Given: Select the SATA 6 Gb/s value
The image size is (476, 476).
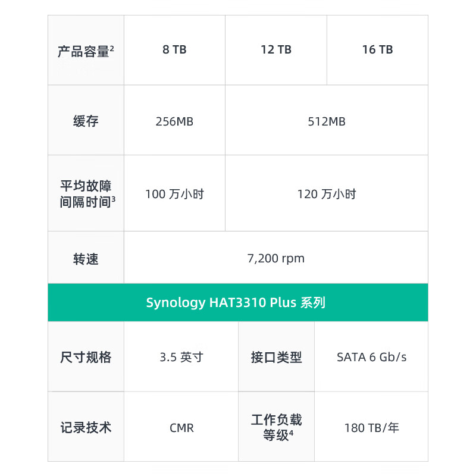Looking at the screenshot, I should [x=371, y=357].
